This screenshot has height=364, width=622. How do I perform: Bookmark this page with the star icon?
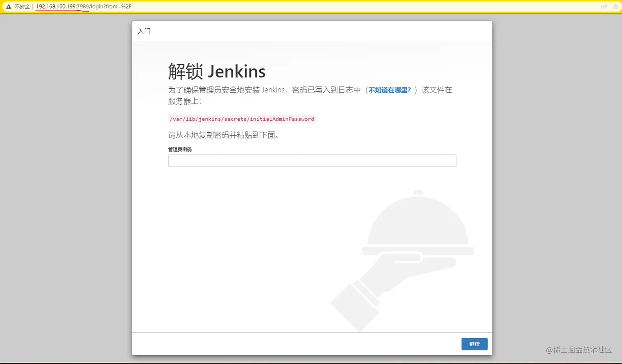click(615, 7)
